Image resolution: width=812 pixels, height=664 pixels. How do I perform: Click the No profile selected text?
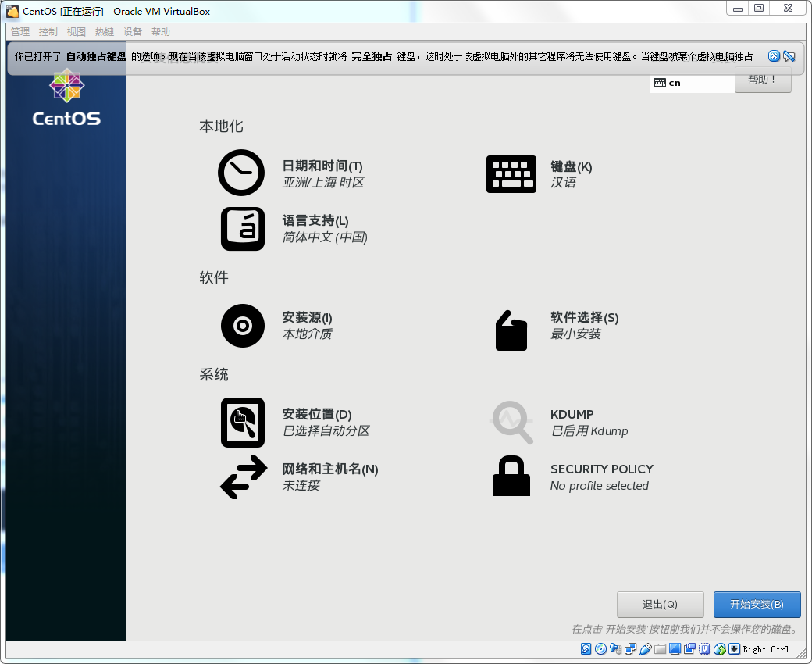coord(599,486)
